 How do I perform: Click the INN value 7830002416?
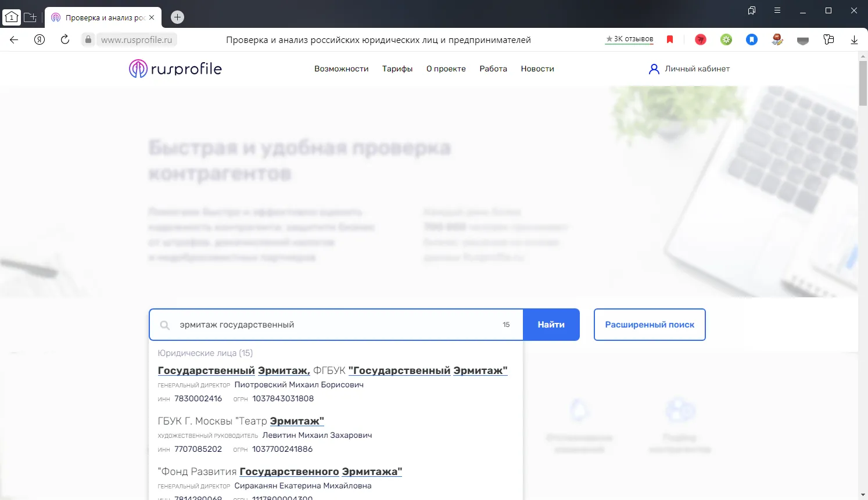pyautogui.click(x=198, y=398)
